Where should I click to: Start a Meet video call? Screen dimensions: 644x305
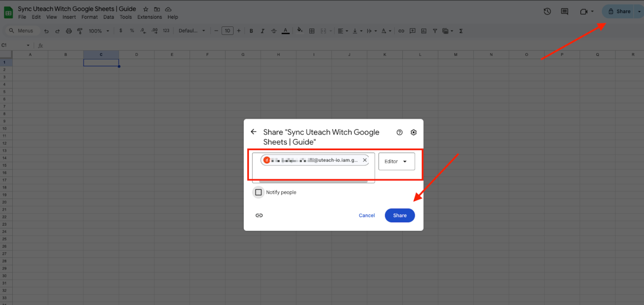click(x=583, y=11)
